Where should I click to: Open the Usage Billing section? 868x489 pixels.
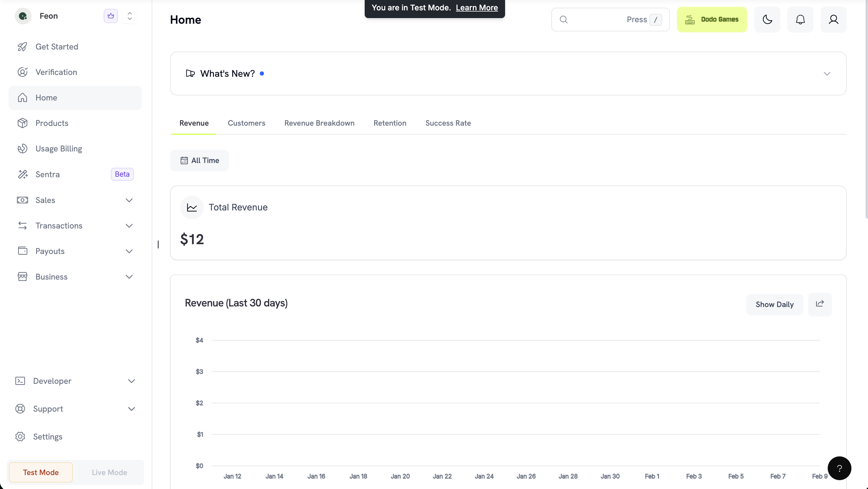(x=59, y=148)
